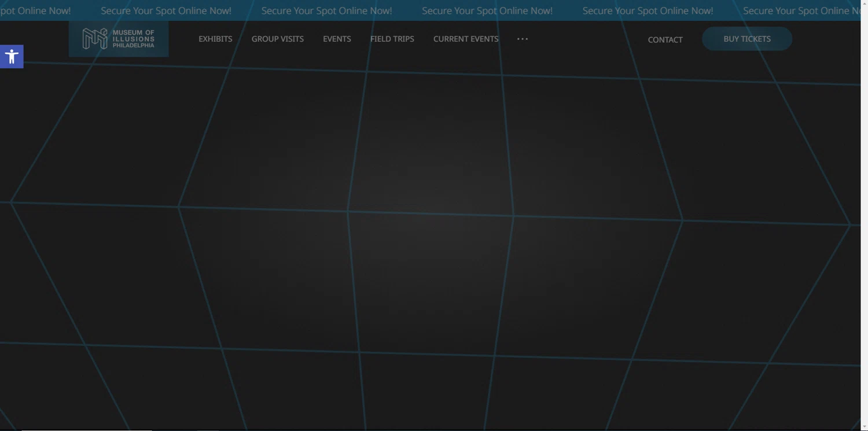Image resolution: width=868 pixels, height=431 pixels.
Task: Open the Contact link
Action: coord(665,39)
